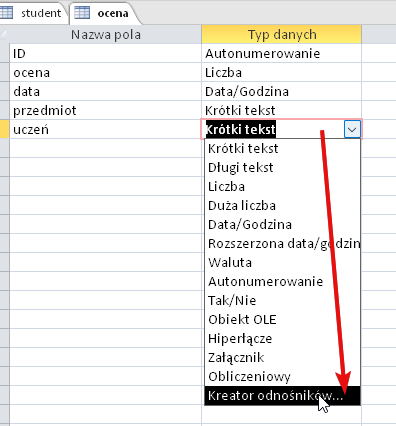The height and width of the screenshot is (426, 396).
Task: Select the ocena tab
Action: click(x=104, y=13)
